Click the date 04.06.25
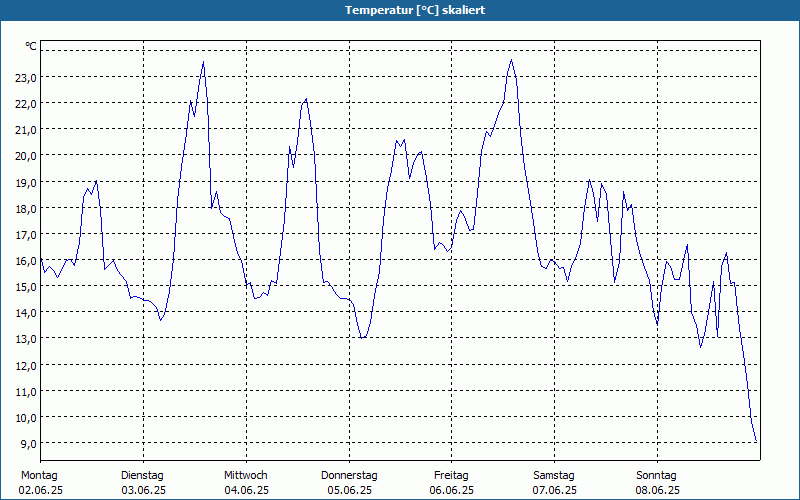This screenshot has height=500, width=800. click(246, 490)
